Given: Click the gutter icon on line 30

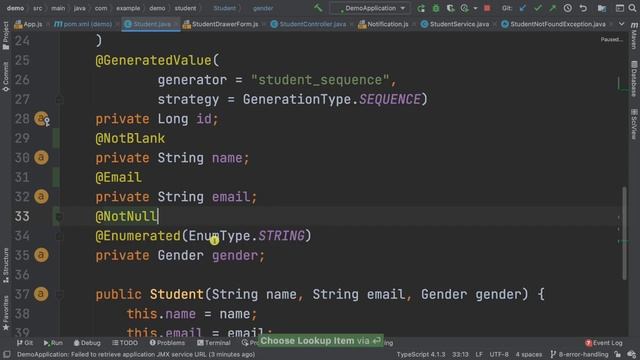Looking at the screenshot, I should coord(41,158).
